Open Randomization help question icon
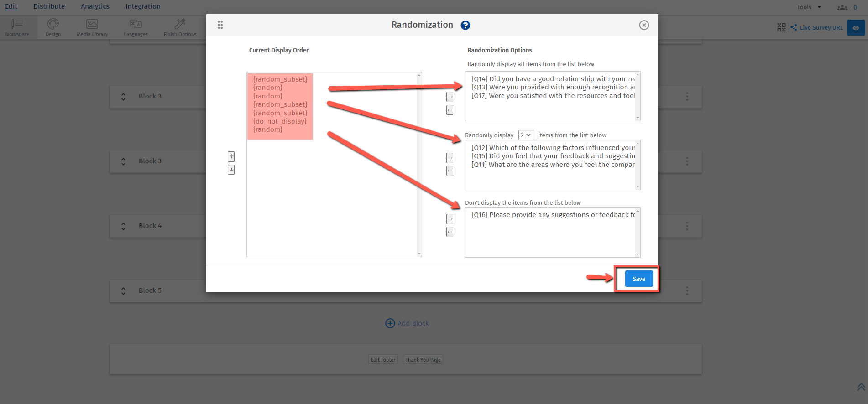This screenshot has width=868, height=404. [465, 26]
